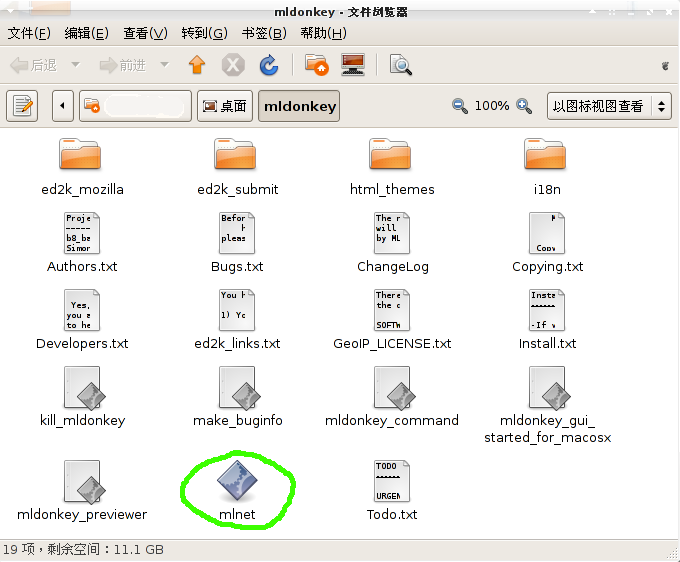Screen dimensions: 680x562
Task: Open the 帮助(H) menu
Action: point(323,33)
